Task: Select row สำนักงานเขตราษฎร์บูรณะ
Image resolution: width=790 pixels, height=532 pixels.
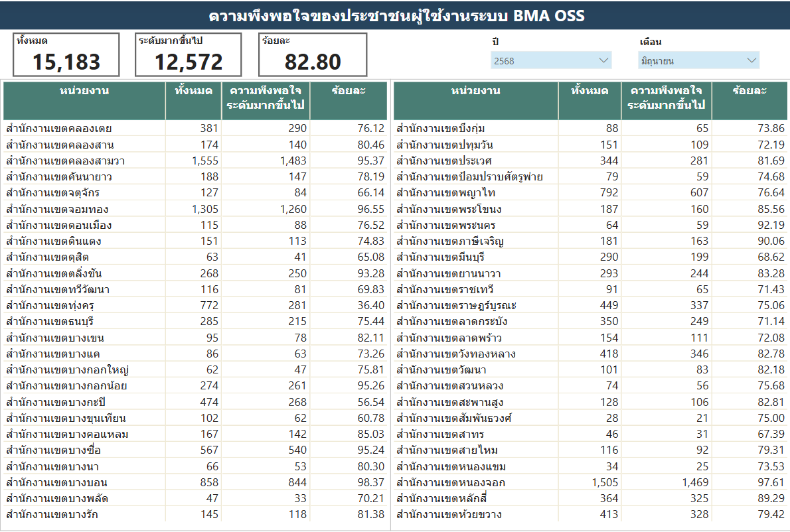Action: (590, 306)
